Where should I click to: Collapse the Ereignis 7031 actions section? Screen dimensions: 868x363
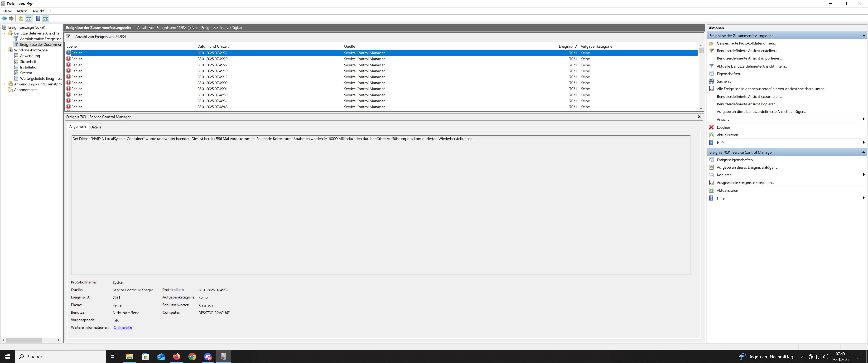pos(863,152)
